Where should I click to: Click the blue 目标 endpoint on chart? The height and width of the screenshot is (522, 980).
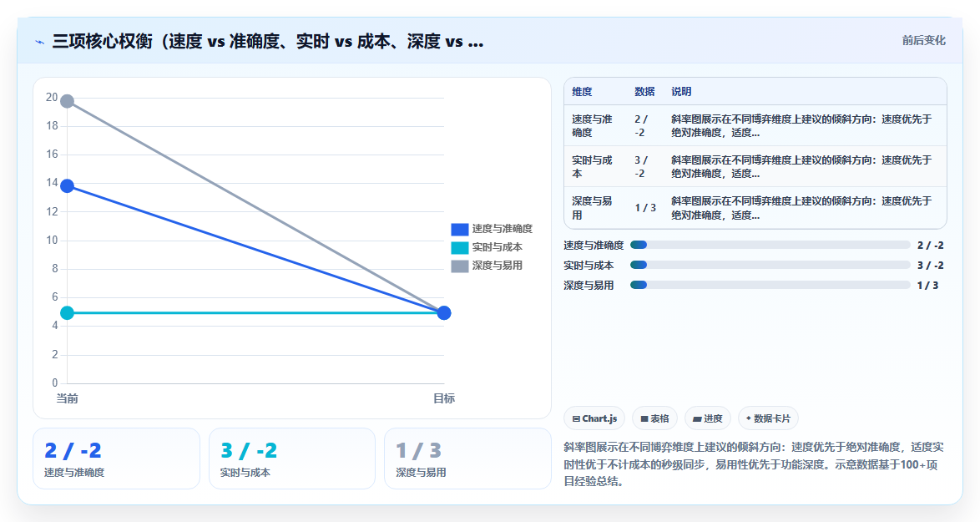pos(444,312)
